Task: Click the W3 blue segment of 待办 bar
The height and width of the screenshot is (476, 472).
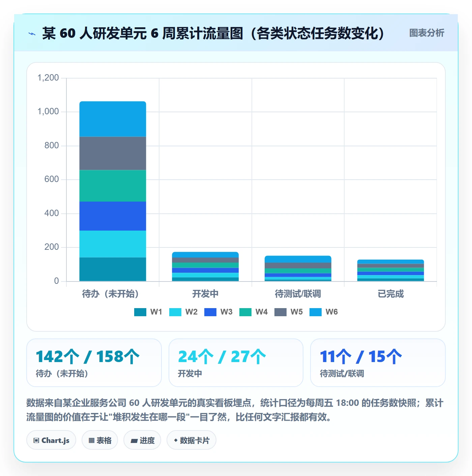Action: click(113, 216)
